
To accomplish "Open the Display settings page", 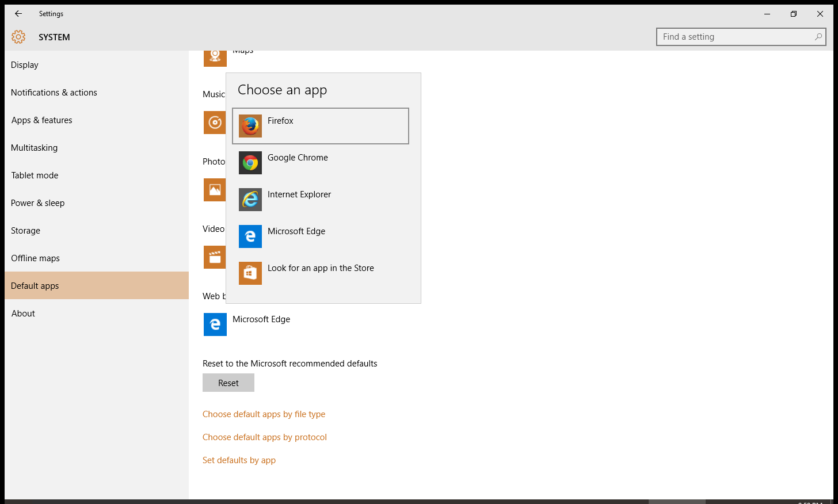I will point(97,65).
